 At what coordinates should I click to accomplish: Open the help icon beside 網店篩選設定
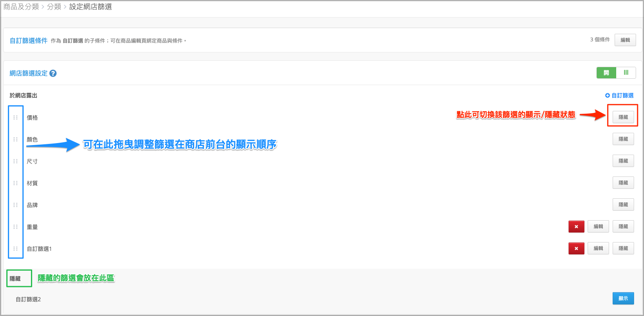click(53, 74)
